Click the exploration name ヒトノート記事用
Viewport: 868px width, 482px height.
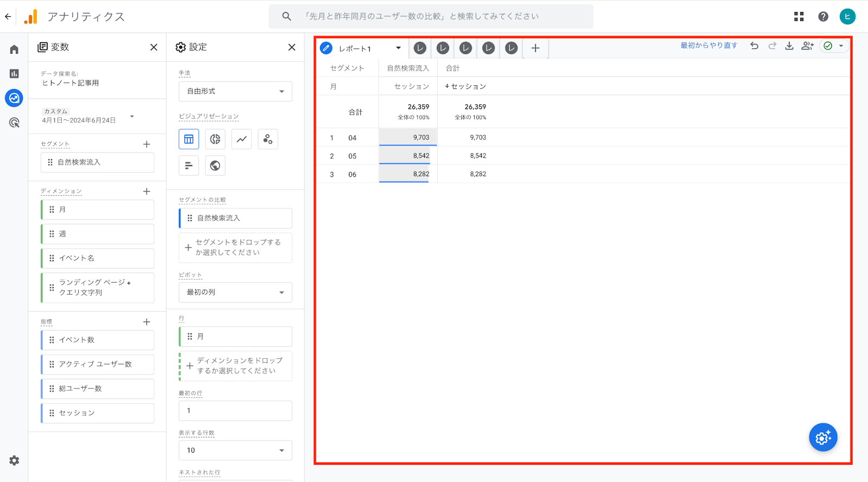pyautogui.click(x=71, y=83)
